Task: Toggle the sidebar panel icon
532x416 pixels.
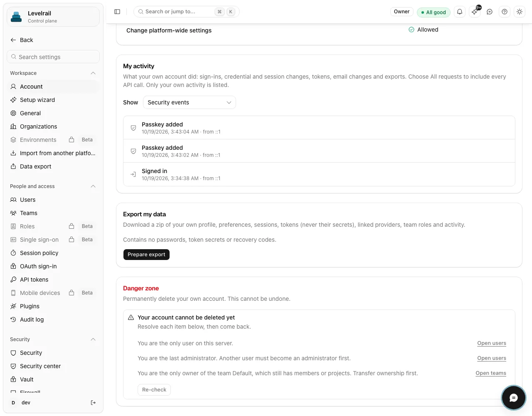Action: pyautogui.click(x=117, y=12)
